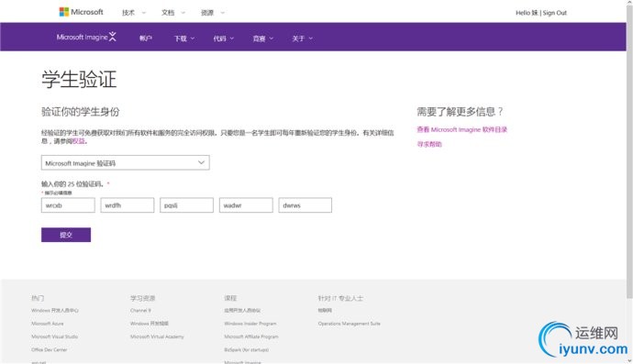Viewport: 633px width, 364px height.
Task: Open the Office Dev Center footer link
Action: point(50,350)
